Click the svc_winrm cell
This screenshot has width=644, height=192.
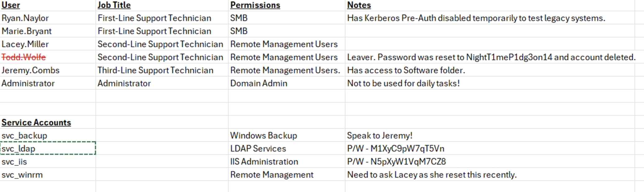tap(22, 175)
